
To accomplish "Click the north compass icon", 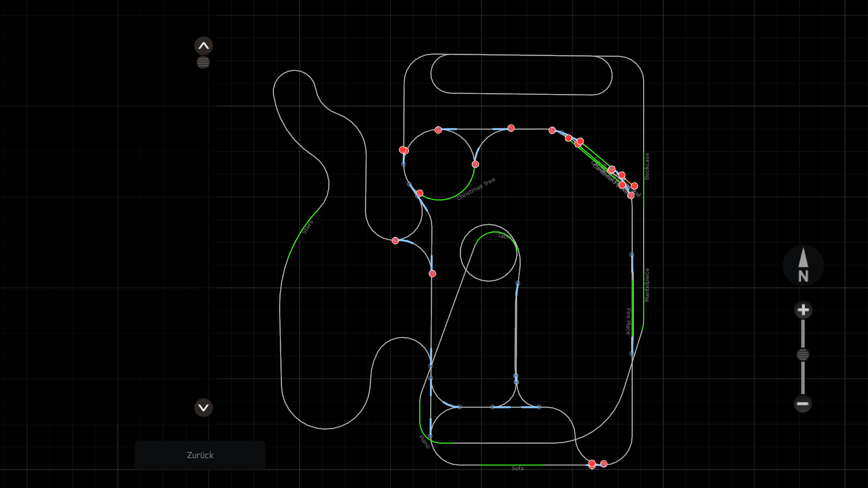I will 803,266.
